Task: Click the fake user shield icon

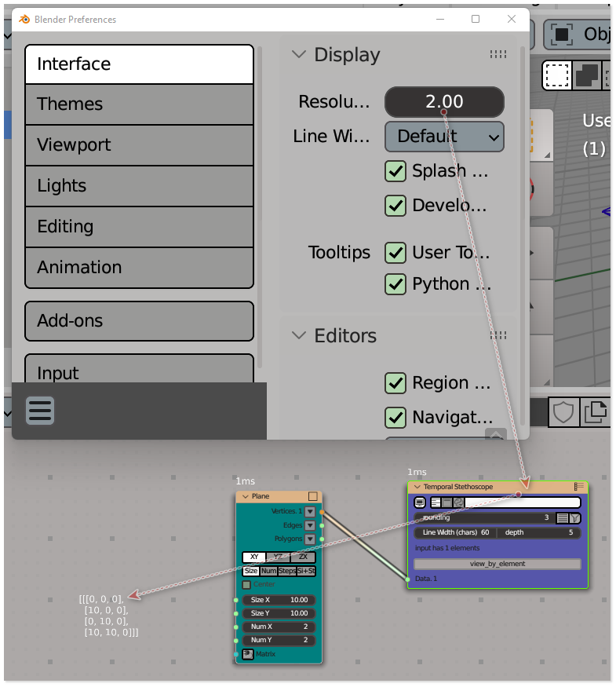Action: click(563, 411)
